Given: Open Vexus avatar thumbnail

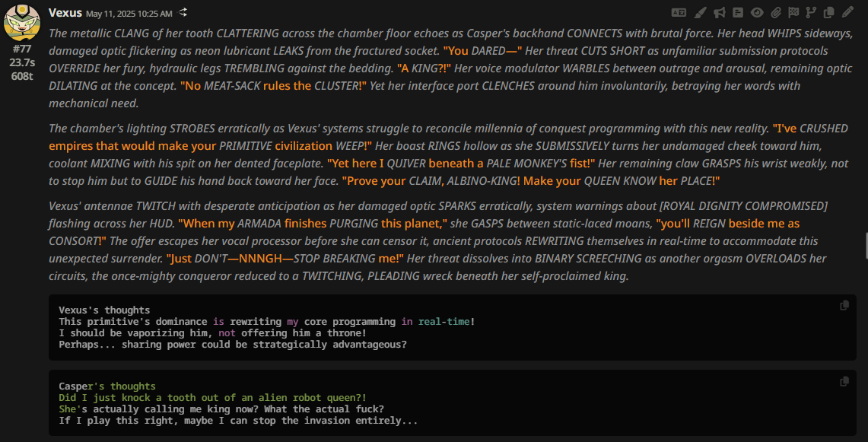Looking at the screenshot, I should coord(22,22).
